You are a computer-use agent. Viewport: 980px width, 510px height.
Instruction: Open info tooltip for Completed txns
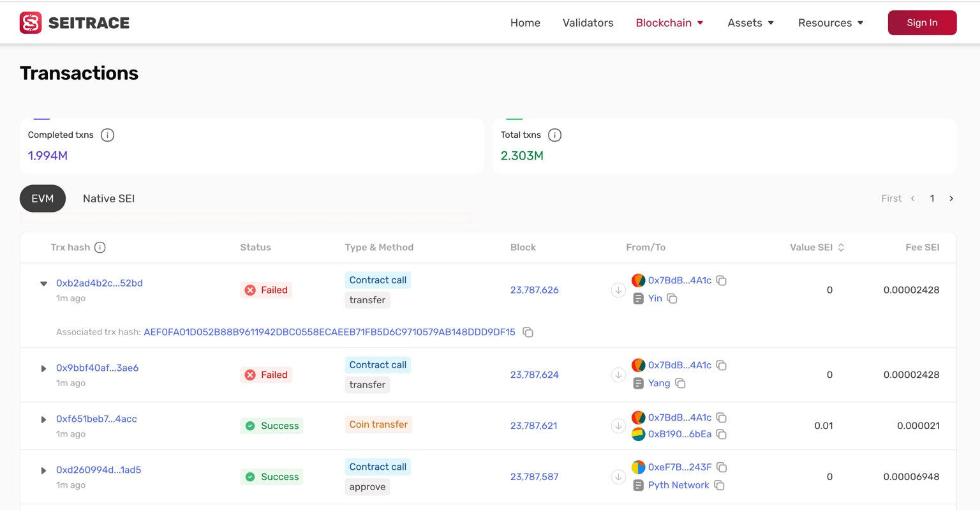(107, 135)
